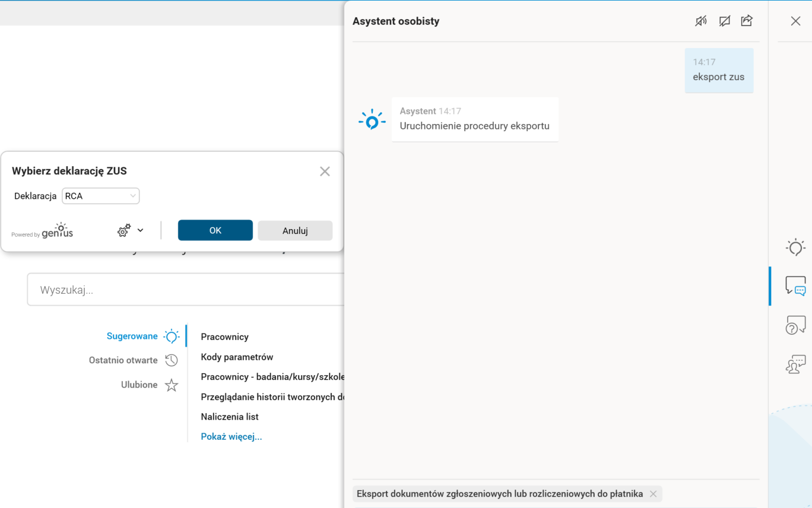This screenshot has height=508, width=812.
Task: Mute the assistant's voice output
Action: click(701, 21)
